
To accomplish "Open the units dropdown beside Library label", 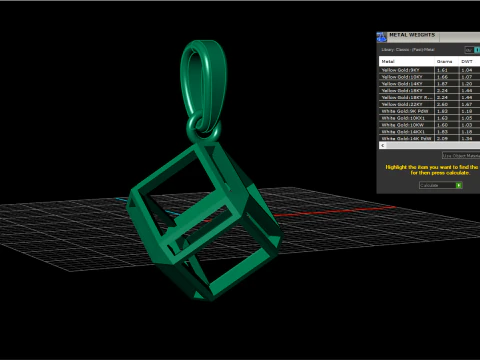I will click(472, 50).
